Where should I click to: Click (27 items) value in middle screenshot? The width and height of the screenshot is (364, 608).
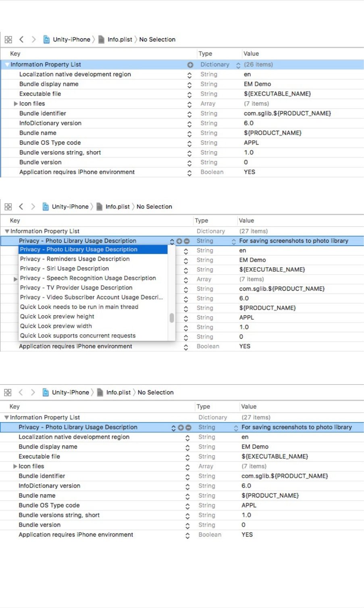pyautogui.click(x=254, y=231)
